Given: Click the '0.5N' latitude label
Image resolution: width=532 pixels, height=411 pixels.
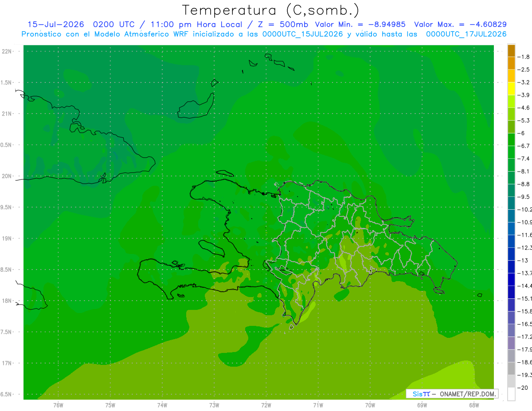Looking at the screenshot, I should click(6, 145).
